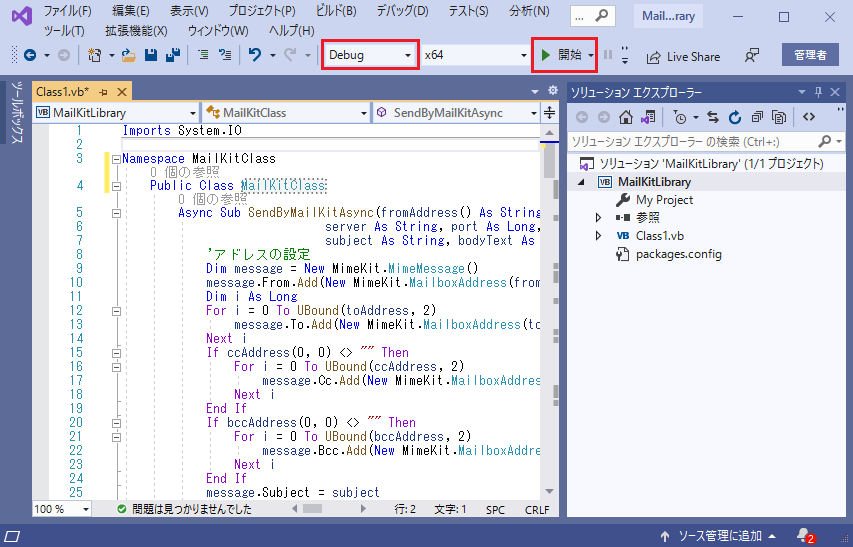The height and width of the screenshot is (547, 853).
Task: Open the ヘルプ(H) menu
Action: [292, 31]
